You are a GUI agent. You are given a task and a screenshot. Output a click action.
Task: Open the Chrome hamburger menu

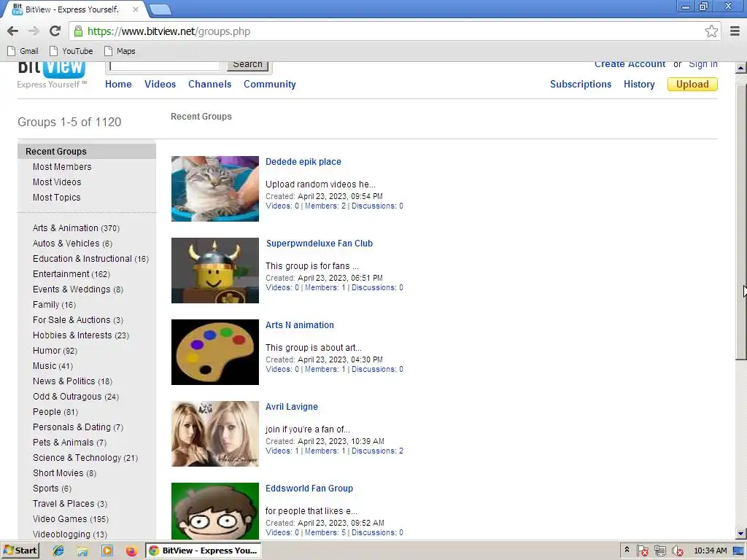point(735,31)
